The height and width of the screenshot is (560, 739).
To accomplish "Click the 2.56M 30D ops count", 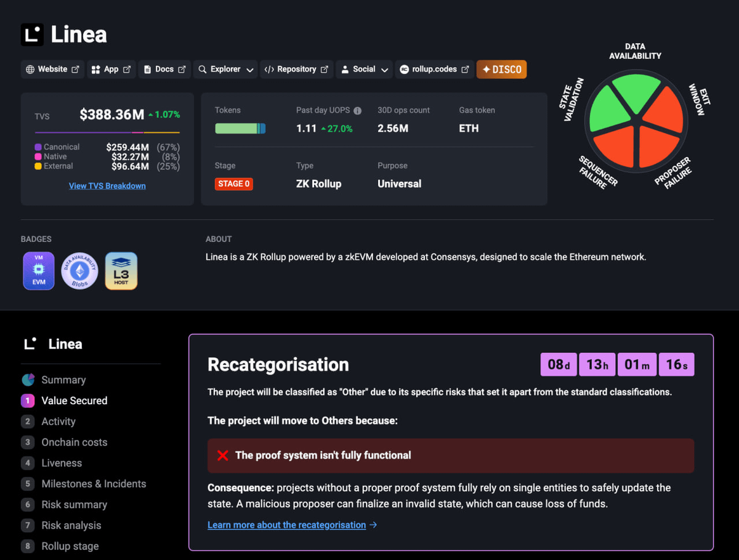I will pos(393,128).
